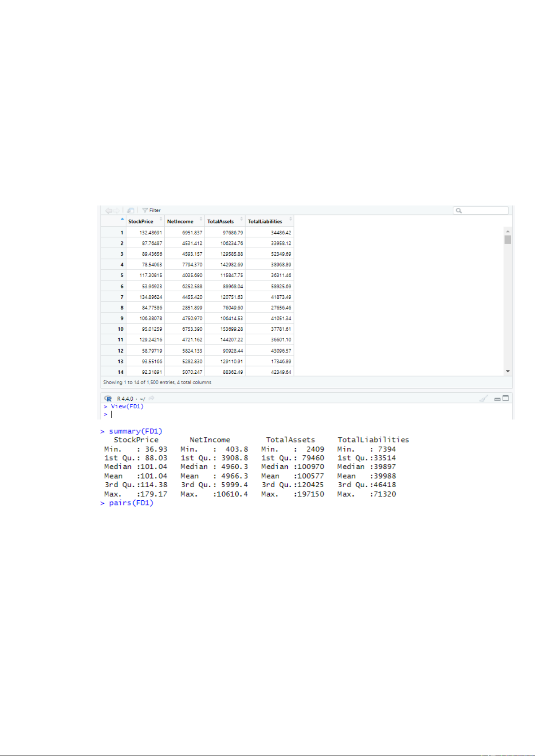
Task: Click the clear console broom icon
Action: [x=483, y=398]
